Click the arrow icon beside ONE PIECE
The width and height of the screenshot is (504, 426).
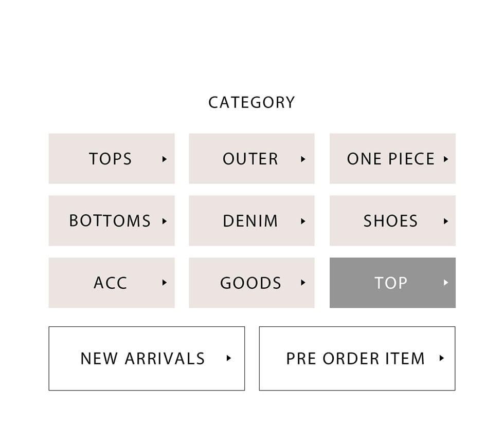click(445, 159)
